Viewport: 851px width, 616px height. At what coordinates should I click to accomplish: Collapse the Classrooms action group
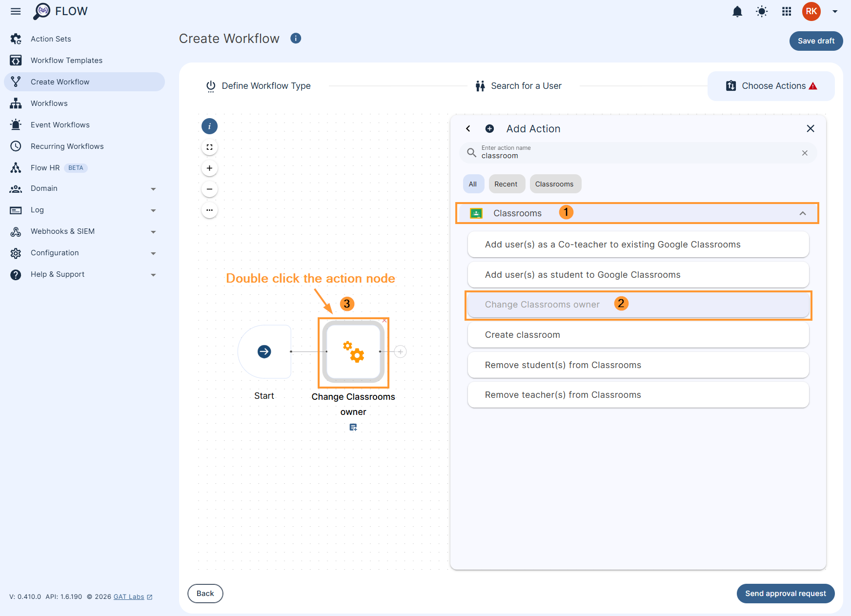[802, 213]
